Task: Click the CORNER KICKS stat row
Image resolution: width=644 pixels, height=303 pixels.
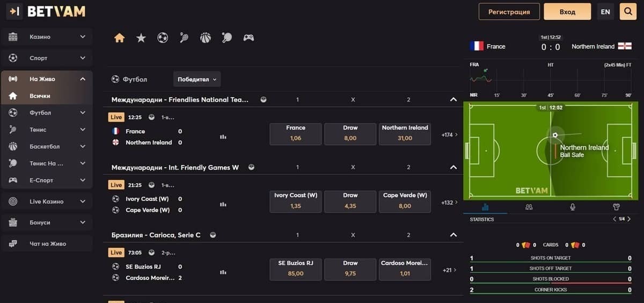Action: click(551, 290)
